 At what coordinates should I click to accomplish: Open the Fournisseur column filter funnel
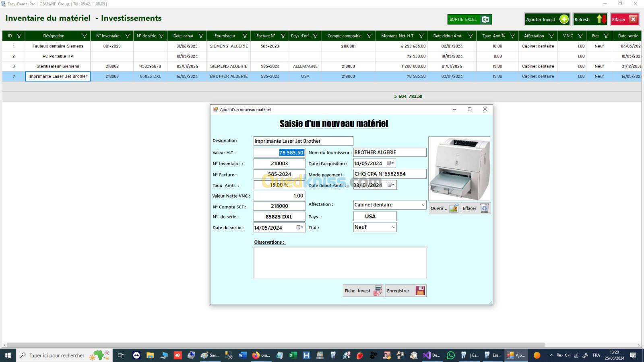click(x=245, y=36)
